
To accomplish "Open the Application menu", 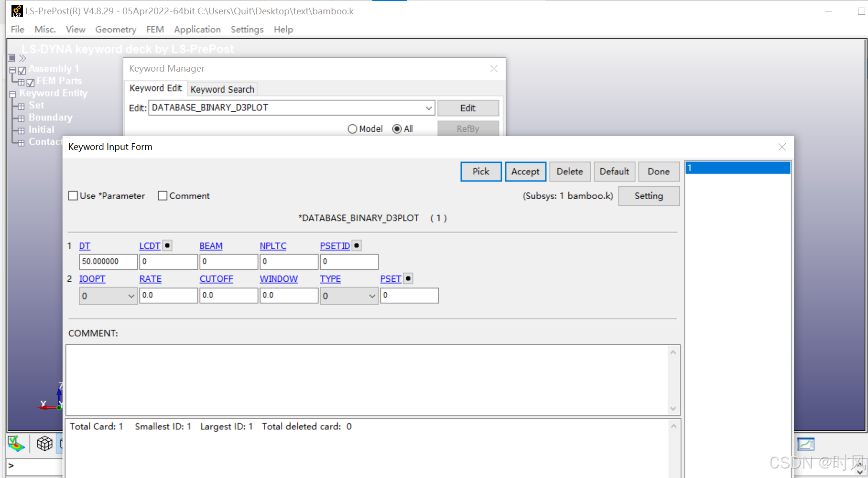I will point(197,30).
